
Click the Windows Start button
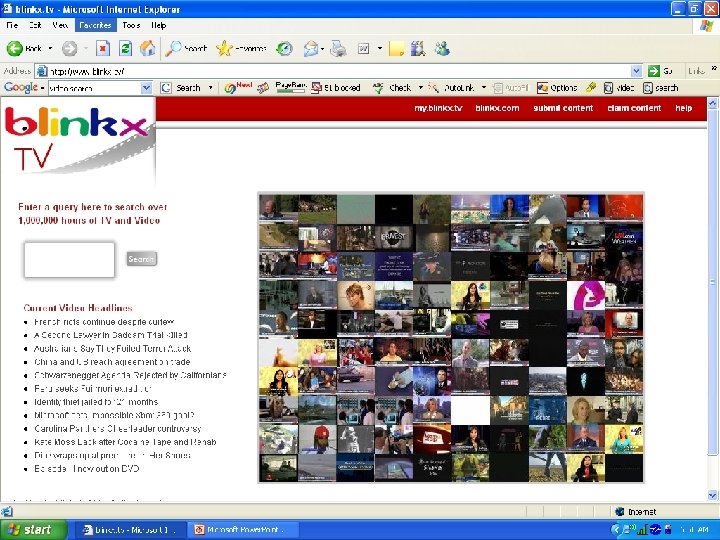pyautogui.click(x=34, y=530)
